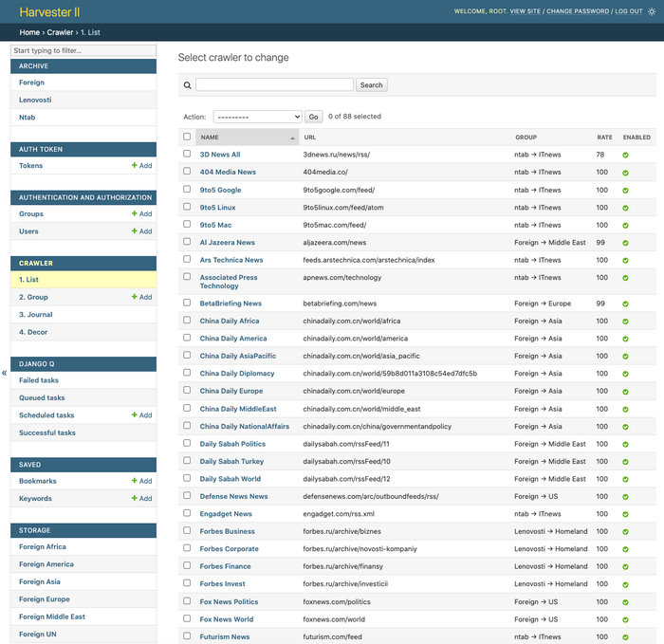Open the China Daily Diplomacy crawler

pos(237,374)
